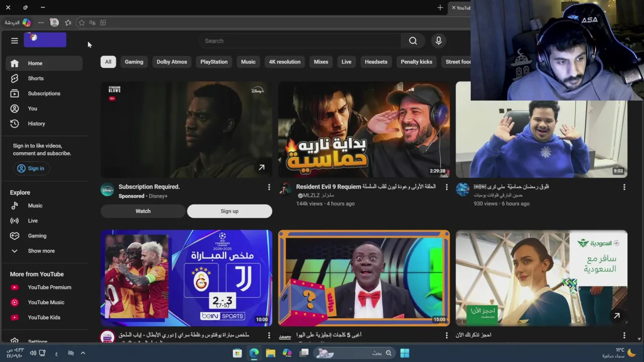Open YouTube Premium link
Image resolution: width=644 pixels, height=362 pixels.
tap(44, 288)
